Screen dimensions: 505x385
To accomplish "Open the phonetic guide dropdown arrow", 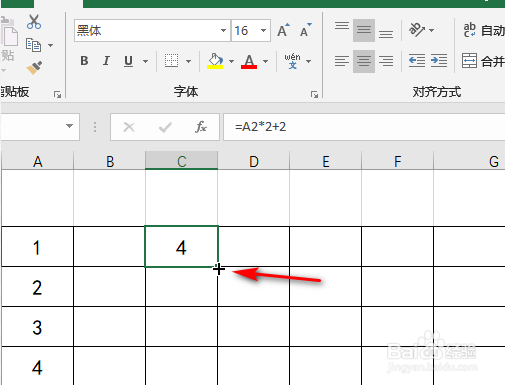I will click(308, 61).
